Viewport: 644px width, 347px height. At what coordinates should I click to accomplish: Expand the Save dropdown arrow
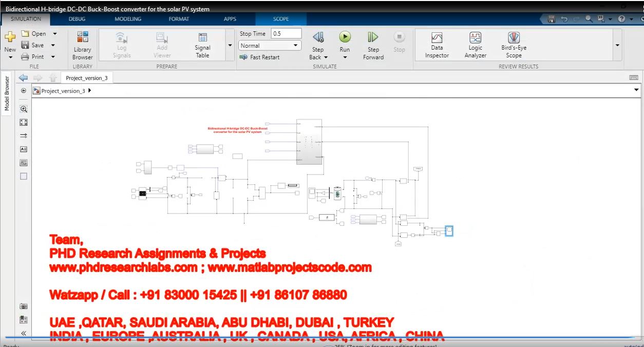[x=53, y=45]
